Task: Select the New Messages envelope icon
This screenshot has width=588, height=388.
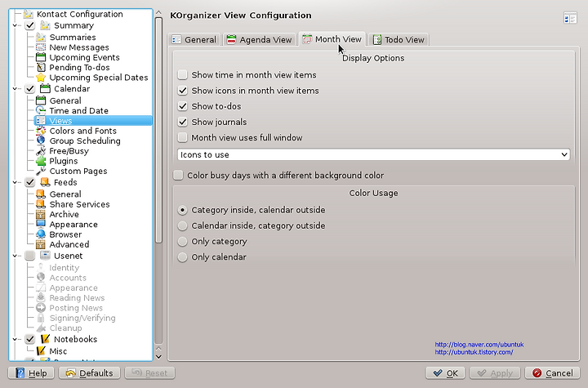Action: click(41, 47)
